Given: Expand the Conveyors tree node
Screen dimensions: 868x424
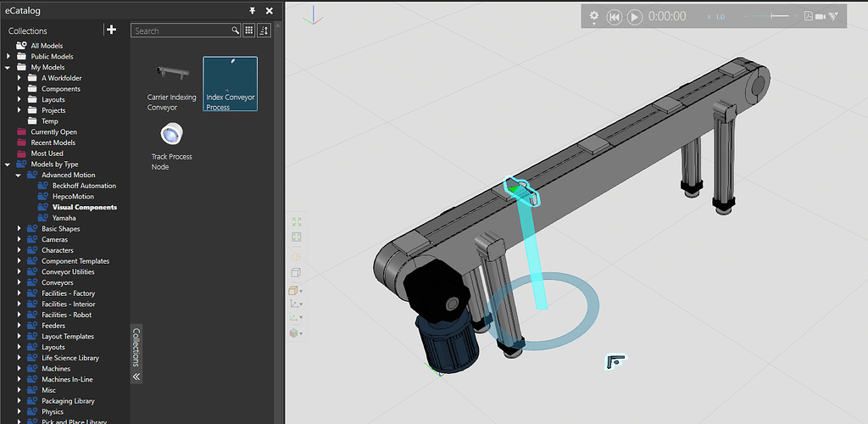Looking at the screenshot, I should click(19, 282).
